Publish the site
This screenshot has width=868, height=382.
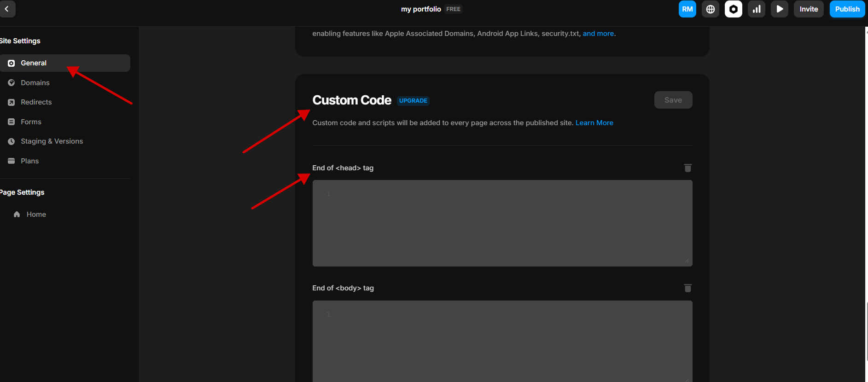coord(847,9)
